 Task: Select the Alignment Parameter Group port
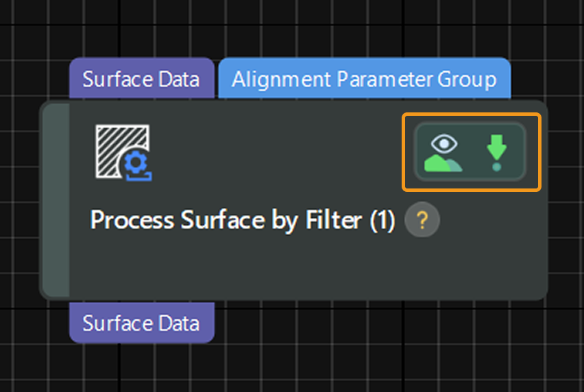click(364, 79)
